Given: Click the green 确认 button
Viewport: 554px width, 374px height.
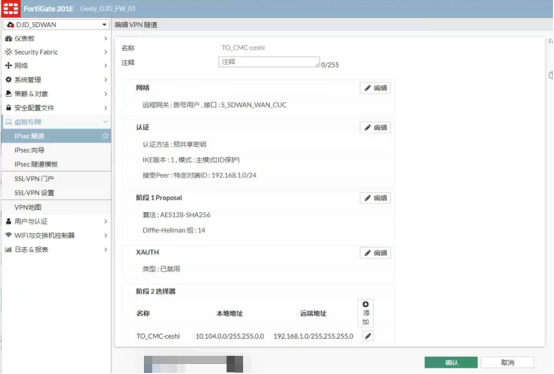Looking at the screenshot, I should pos(451,362).
